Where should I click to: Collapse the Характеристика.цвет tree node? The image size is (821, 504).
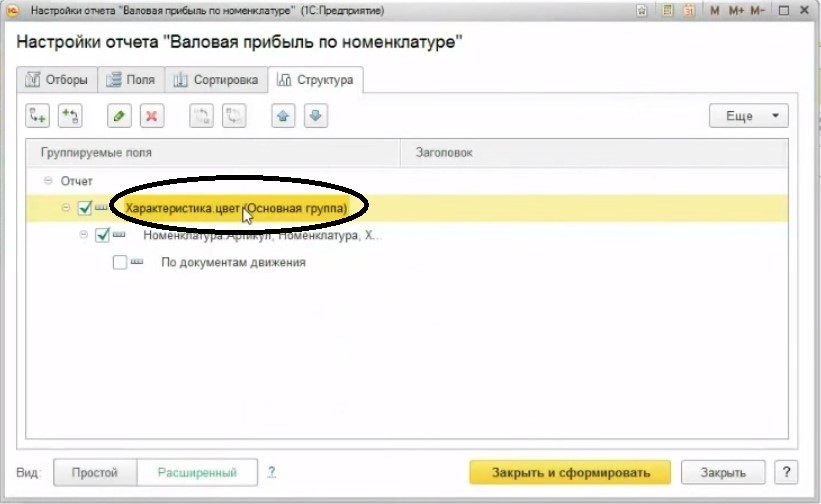(x=66, y=208)
